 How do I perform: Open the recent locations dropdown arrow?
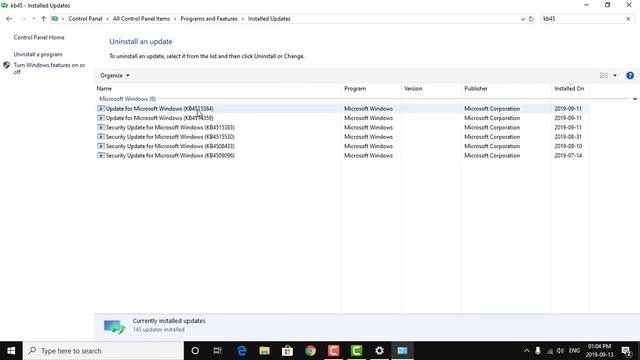coord(33,19)
